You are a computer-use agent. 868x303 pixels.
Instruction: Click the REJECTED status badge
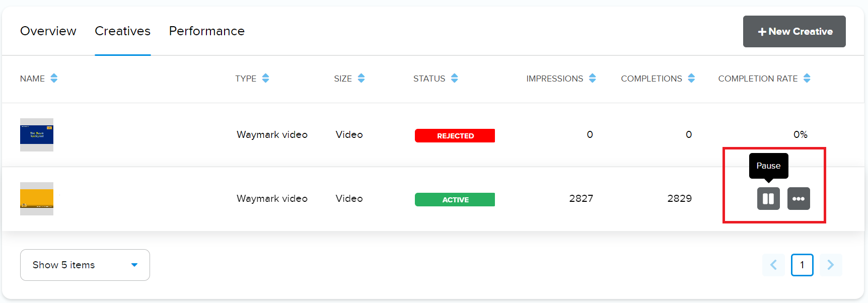click(x=455, y=136)
